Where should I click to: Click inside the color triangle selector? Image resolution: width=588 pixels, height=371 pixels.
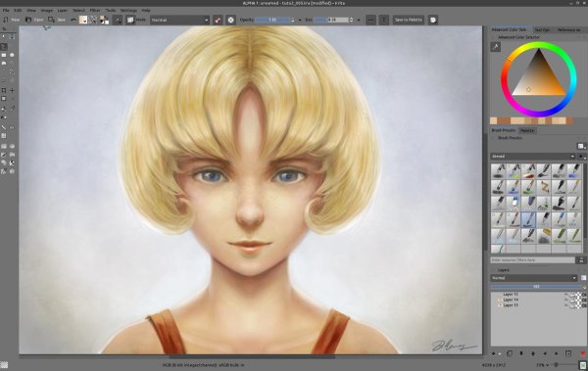(x=539, y=78)
